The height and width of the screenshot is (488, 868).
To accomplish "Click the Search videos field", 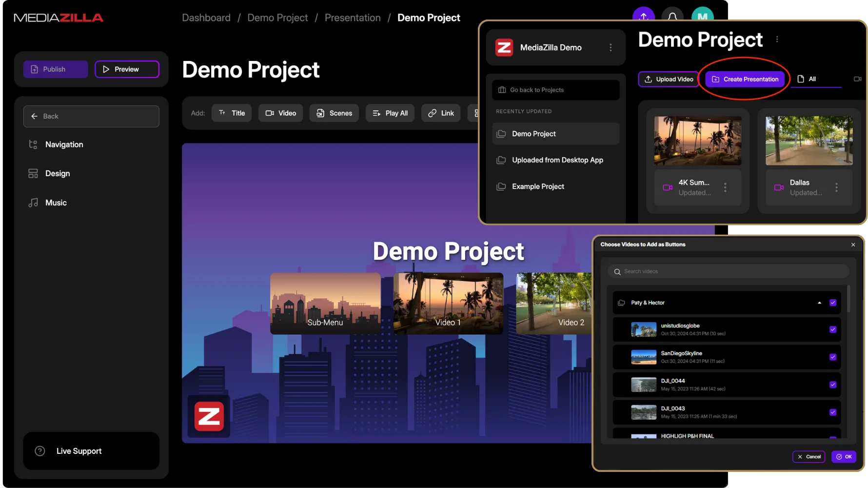I will point(729,271).
